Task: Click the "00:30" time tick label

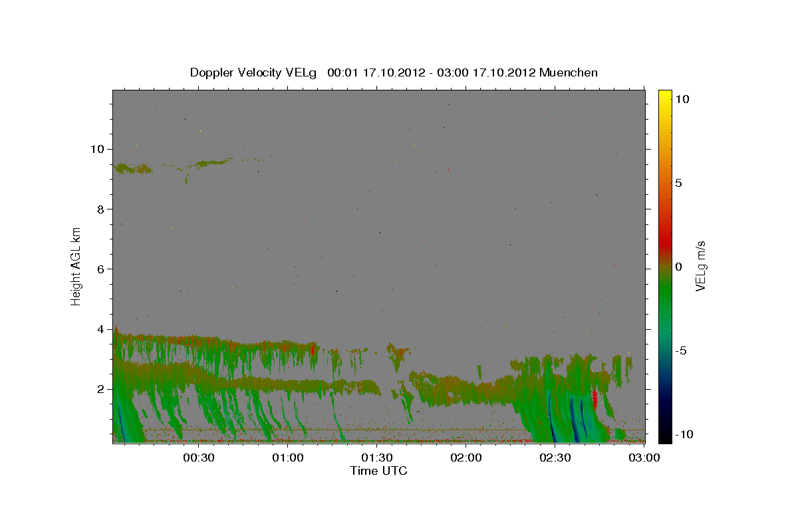Action: coord(198,458)
